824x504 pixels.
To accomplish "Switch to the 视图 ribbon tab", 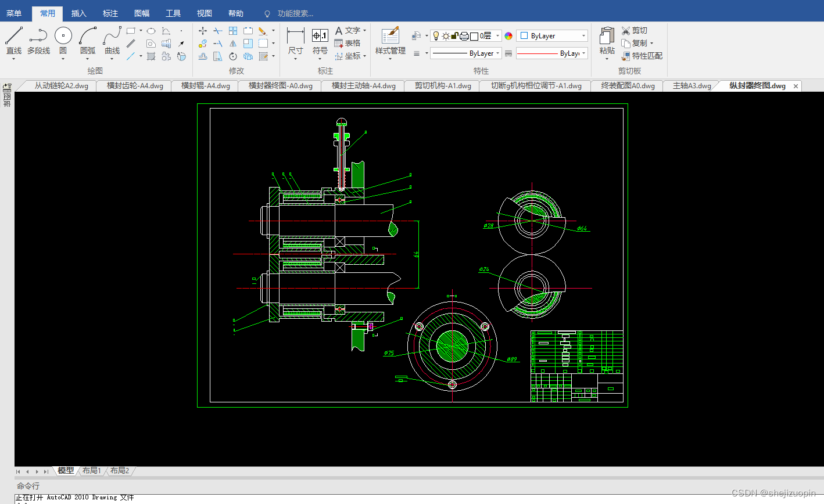I will [205, 13].
